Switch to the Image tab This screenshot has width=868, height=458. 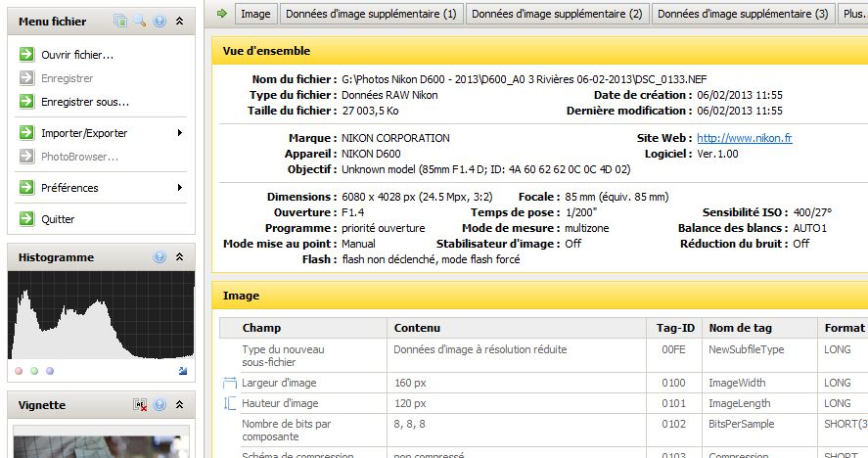(255, 14)
